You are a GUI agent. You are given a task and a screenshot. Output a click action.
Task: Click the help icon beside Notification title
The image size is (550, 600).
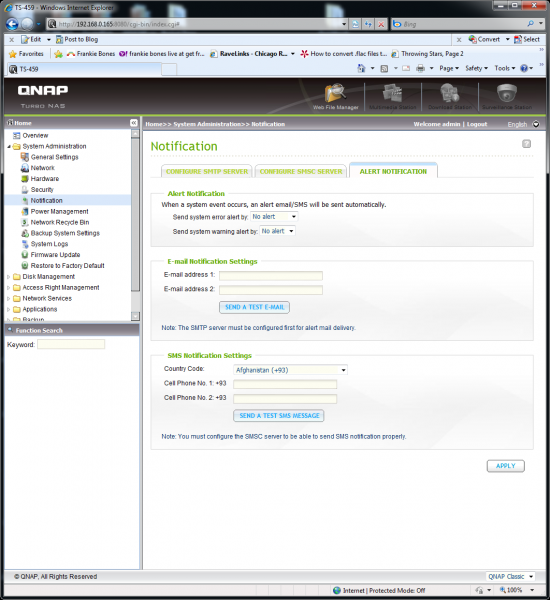[x=526, y=143]
